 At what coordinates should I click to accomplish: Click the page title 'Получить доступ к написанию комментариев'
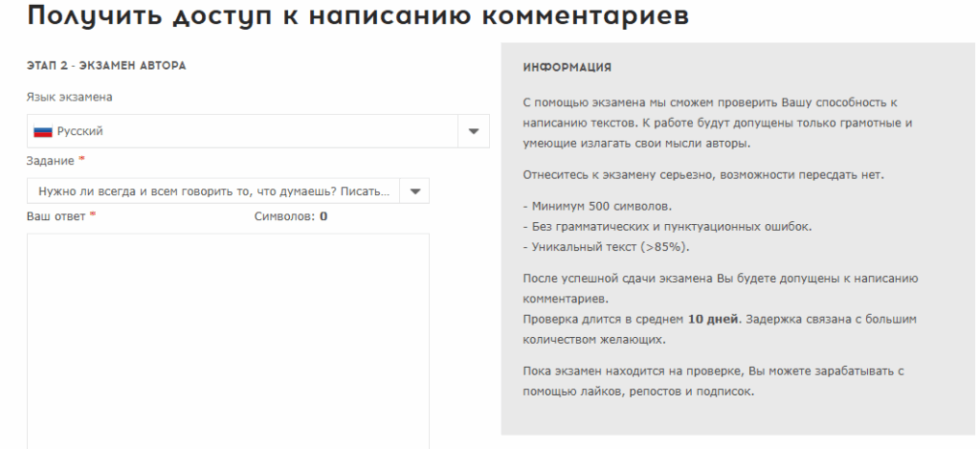[358, 16]
